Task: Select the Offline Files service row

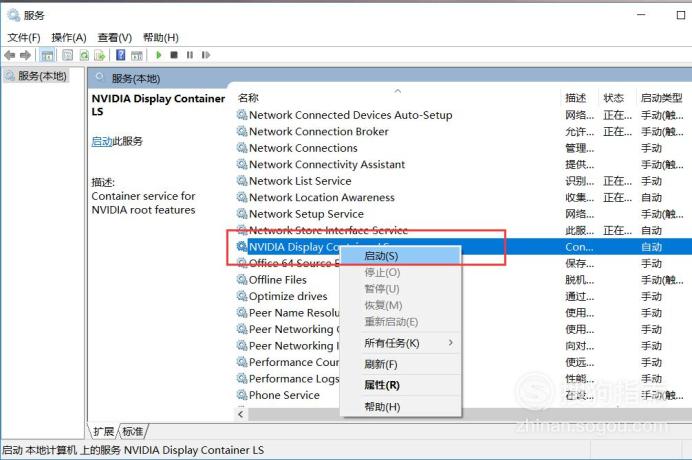Action: point(463,279)
